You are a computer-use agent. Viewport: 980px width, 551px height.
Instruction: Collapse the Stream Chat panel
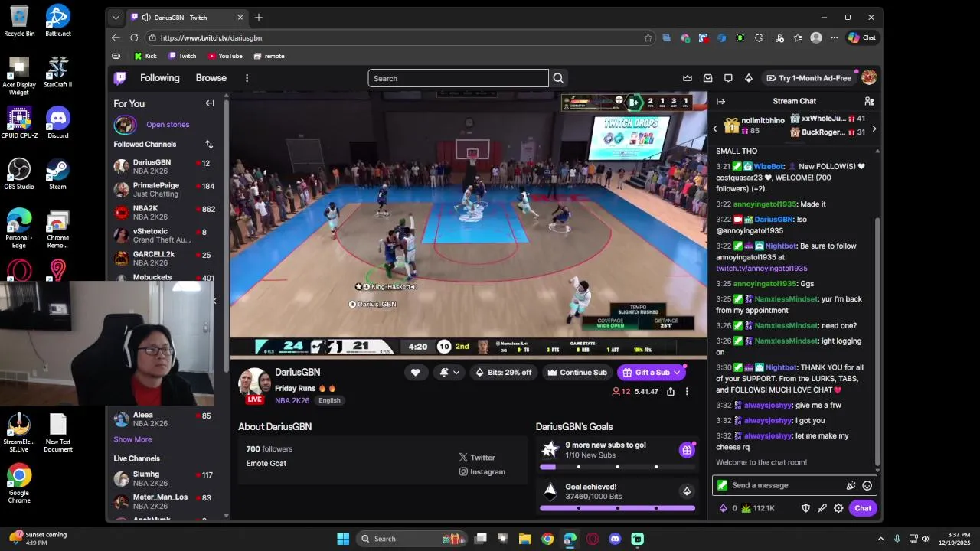click(720, 101)
